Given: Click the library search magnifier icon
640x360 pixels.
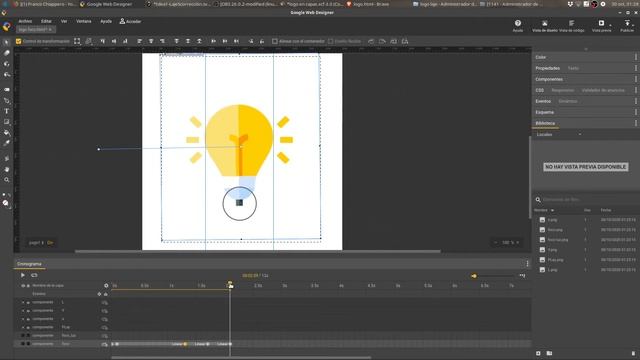Looking at the screenshot, I should click(x=538, y=200).
